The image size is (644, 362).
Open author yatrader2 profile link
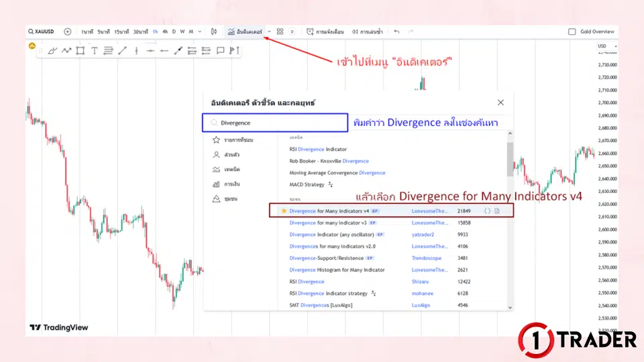coord(423,235)
